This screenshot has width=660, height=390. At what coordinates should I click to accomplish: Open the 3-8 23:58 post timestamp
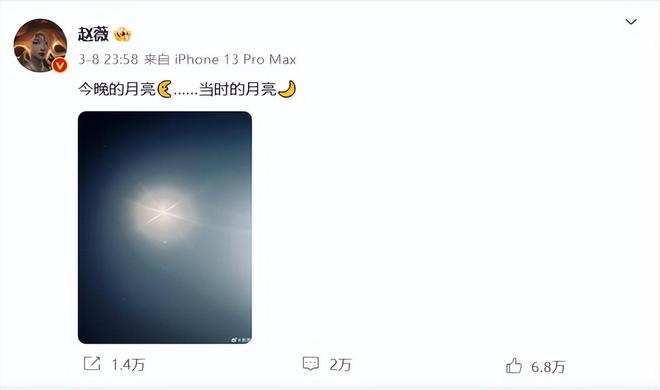tap(108, 59)
